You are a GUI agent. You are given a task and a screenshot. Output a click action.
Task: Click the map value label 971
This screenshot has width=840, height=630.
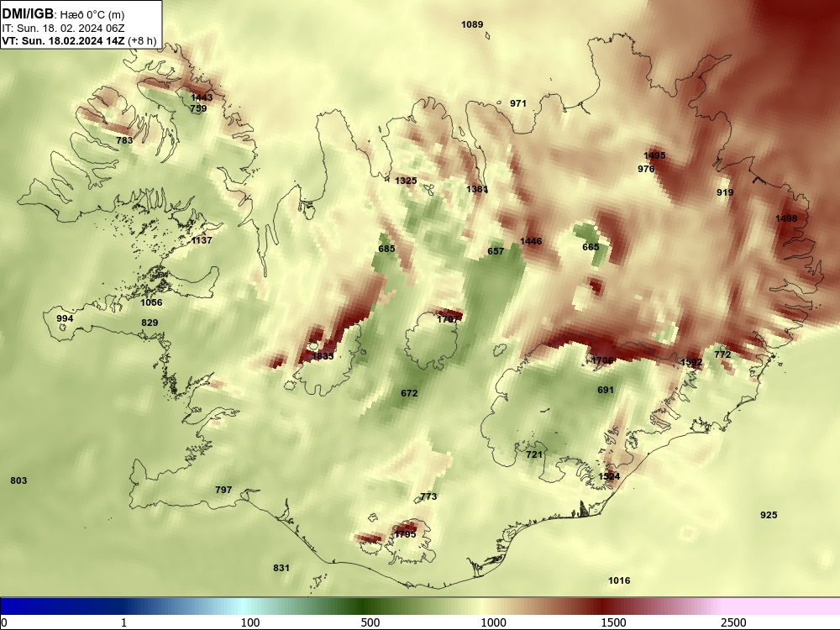point(518,104)
